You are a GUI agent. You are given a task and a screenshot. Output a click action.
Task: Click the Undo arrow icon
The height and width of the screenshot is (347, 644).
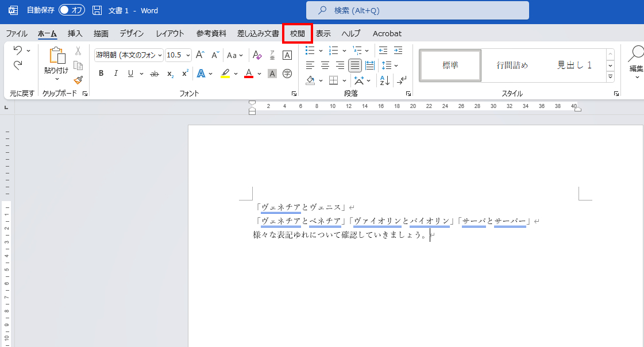[18, 50]
